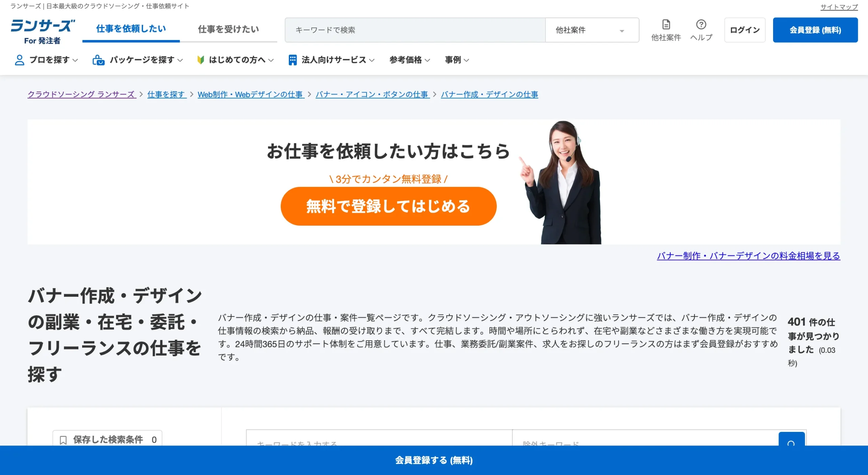Click the パッケージを探す briefcase icon
Viewport: 868px width, 475px height.
point(99,60)
